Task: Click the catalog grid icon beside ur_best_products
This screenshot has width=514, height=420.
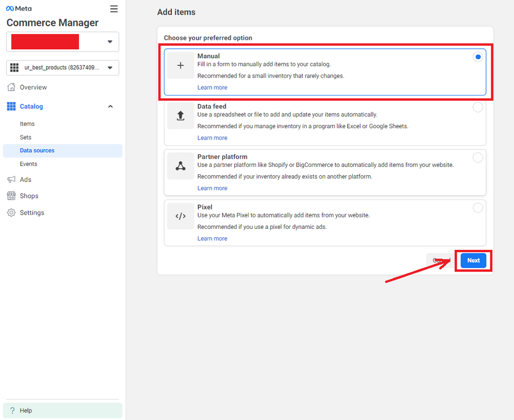Action: click(14, 68)
